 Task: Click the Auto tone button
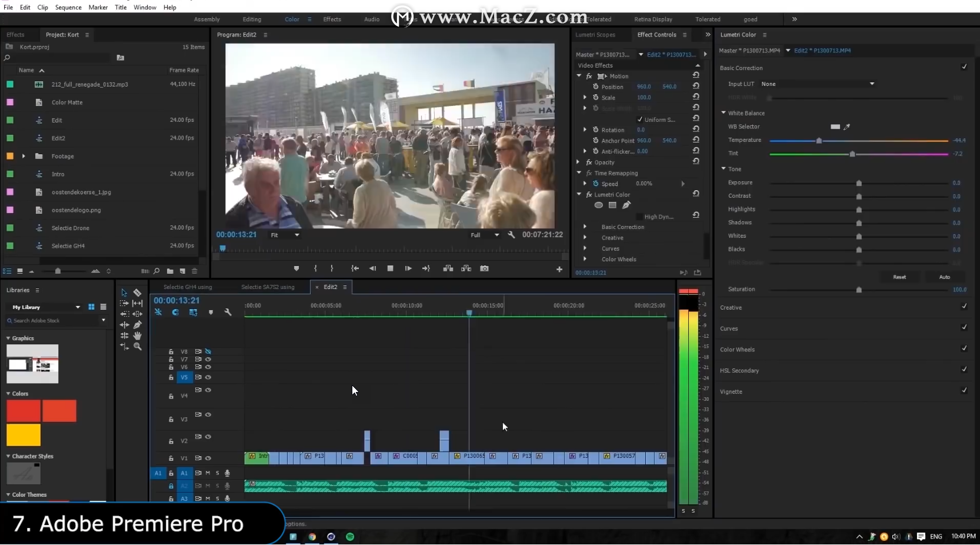(x=945, y=277)
